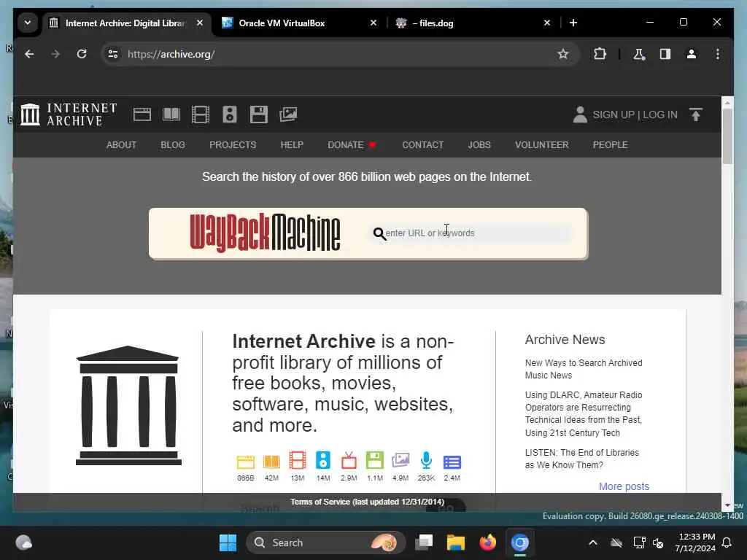Click the 4.9M images icon
Image resolution: width=747 pixels, height=560 pixels.
(400, 461)
